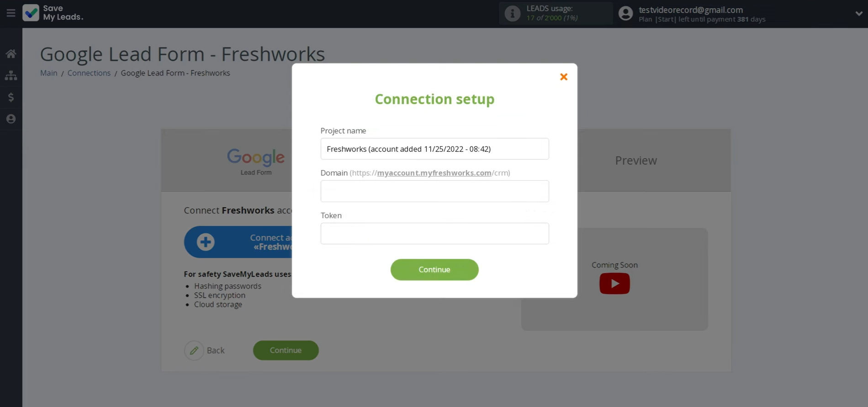Go to Connections breadcrumb link
The width and height of the screenshot is (868, 407).
pyautogui.click(x=89, y=73)
